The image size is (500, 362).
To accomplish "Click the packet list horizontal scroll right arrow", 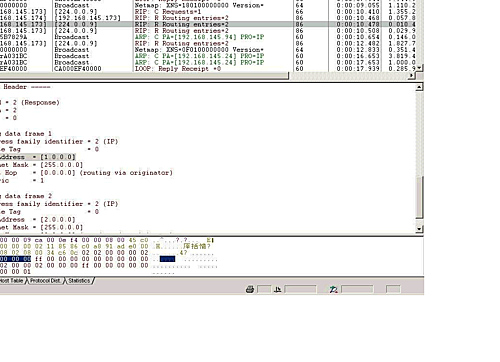I will (412, 76).
